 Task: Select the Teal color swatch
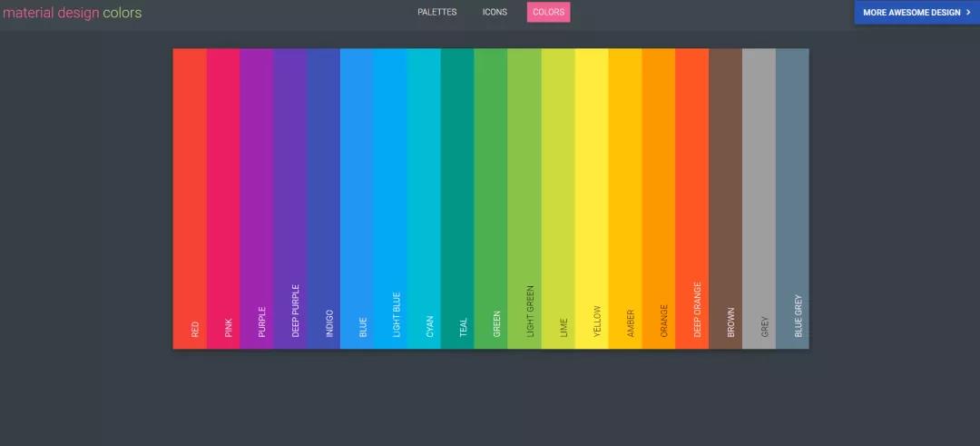click(x=457, y=198)
